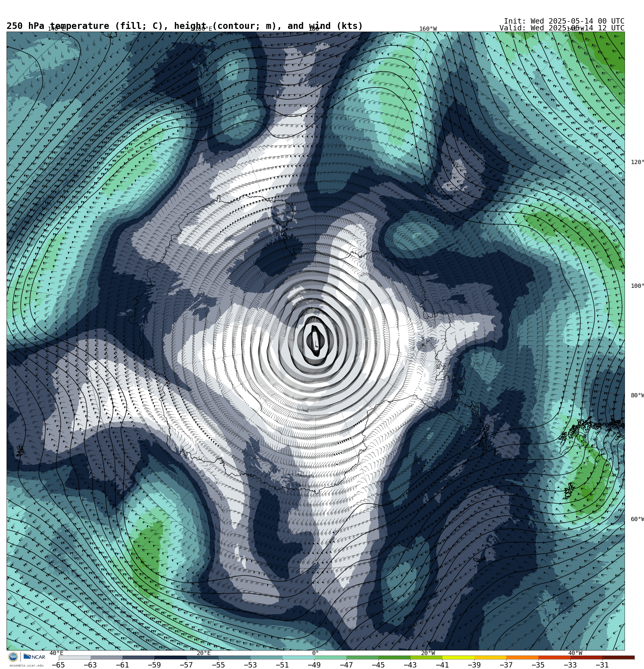Click the -65 colorbar tick label

(58, 665)
